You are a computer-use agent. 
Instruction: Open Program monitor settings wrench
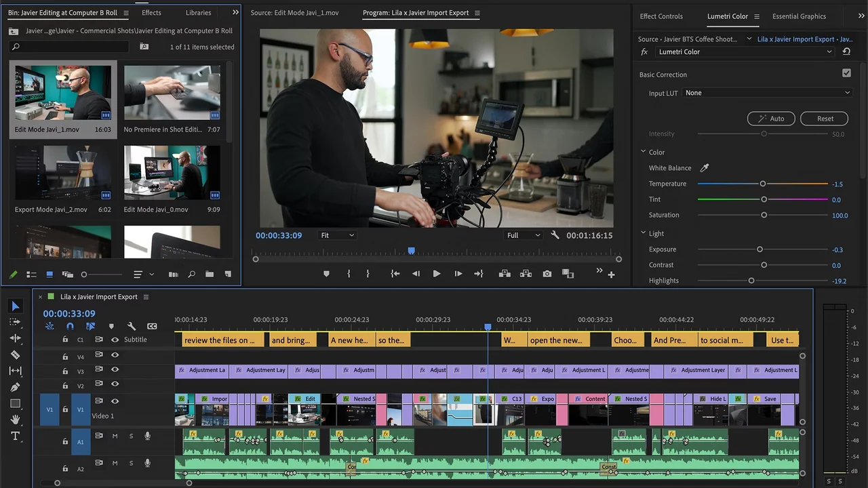tap(555, 235)
